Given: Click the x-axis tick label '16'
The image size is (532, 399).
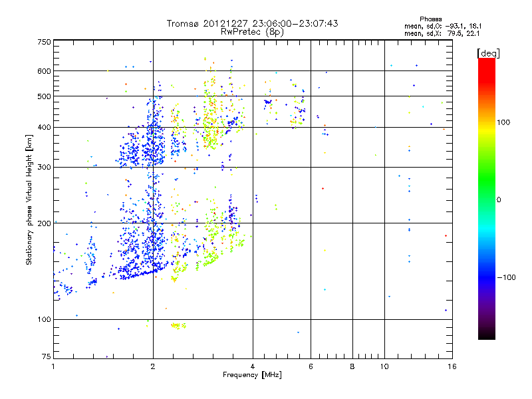Looking at the screenshot, I should (452, 366).
